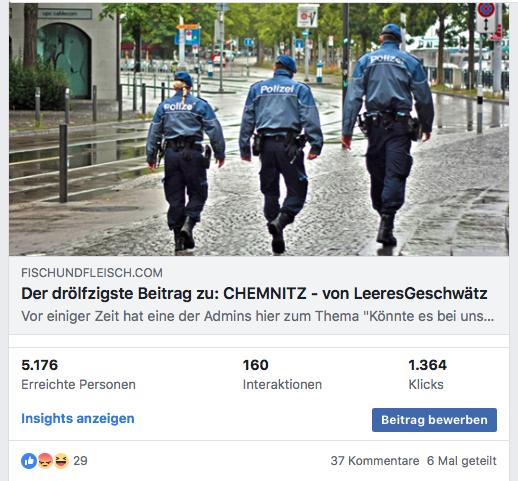Click the 1.364 Klicks figure
The height and width of the screenshot is (481, 518).
point(428,365)
